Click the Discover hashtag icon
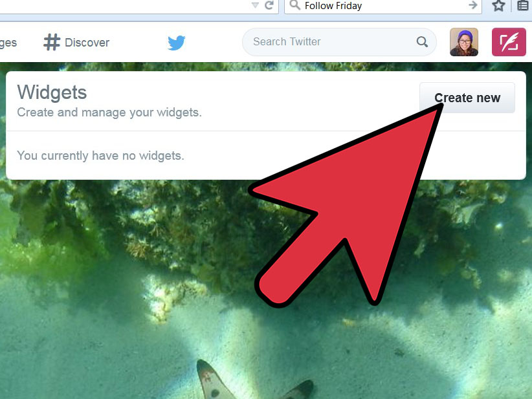The width and height of the screenshot is (532, 399). (x=52, y=42)
